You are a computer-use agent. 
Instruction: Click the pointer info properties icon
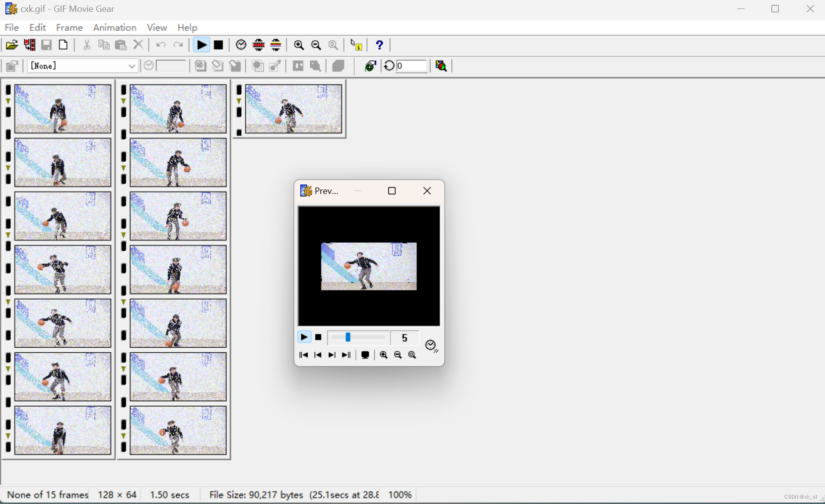pyautogui.click(x=356, y=45)
